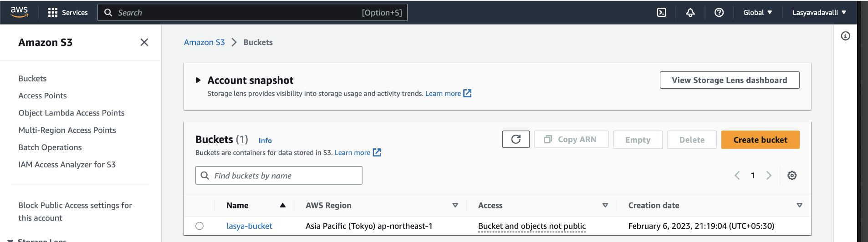The width and height of the screenshot is (868, 242).
Task: Sort by Creation date column arrow
Action: [799, 205]
